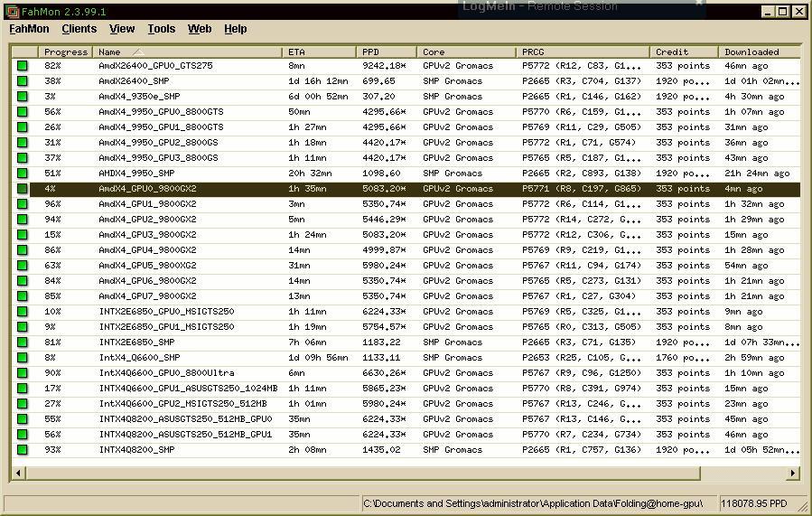Click the Folding@home-gpu path in status bar

point(533,503)
